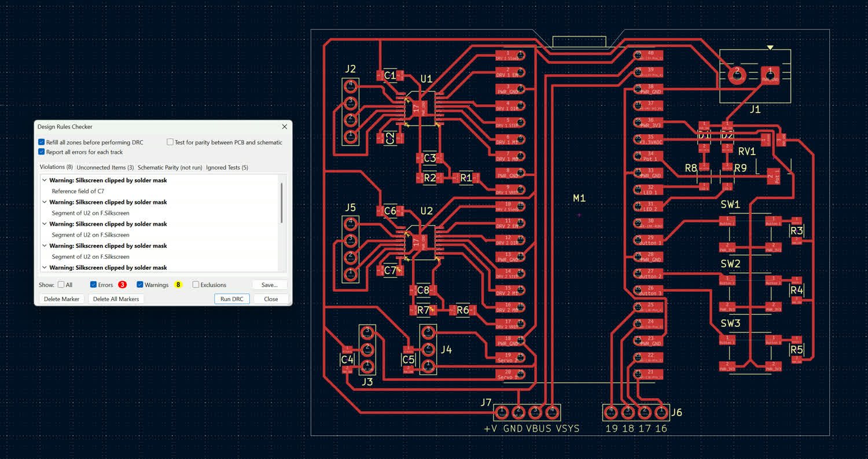Select pad 2 of barrel jack J1
Screen dimensions: 868x459
click(x=737, y=75)
